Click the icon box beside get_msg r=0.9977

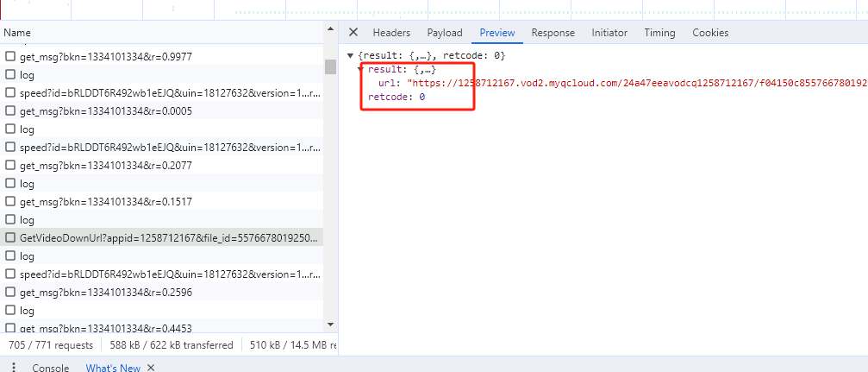click(10, 57)
